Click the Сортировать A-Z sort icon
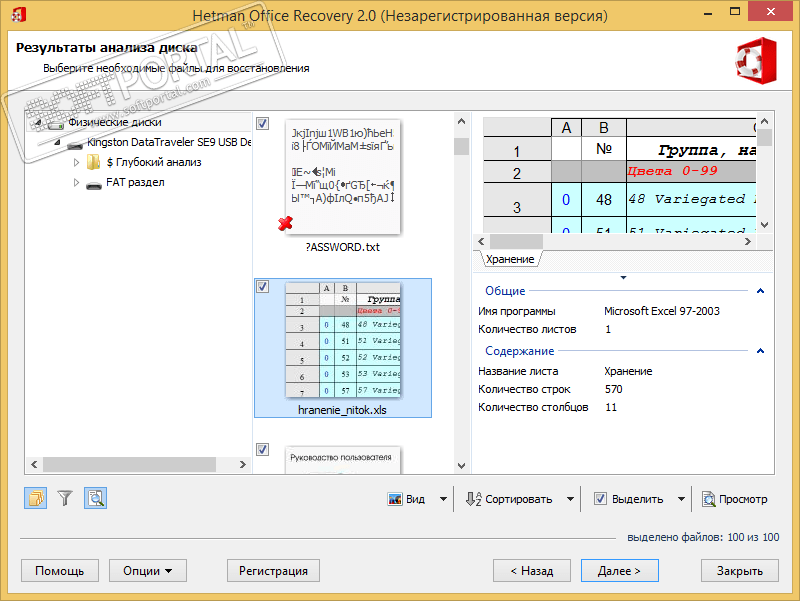 click(473, 499)
